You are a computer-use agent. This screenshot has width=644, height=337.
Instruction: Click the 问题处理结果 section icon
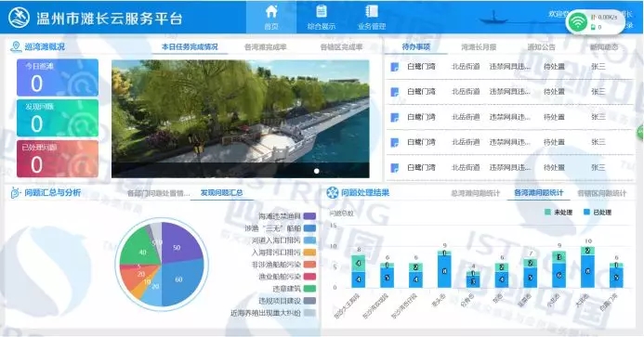pyautogui.click(x=333, y=192)
